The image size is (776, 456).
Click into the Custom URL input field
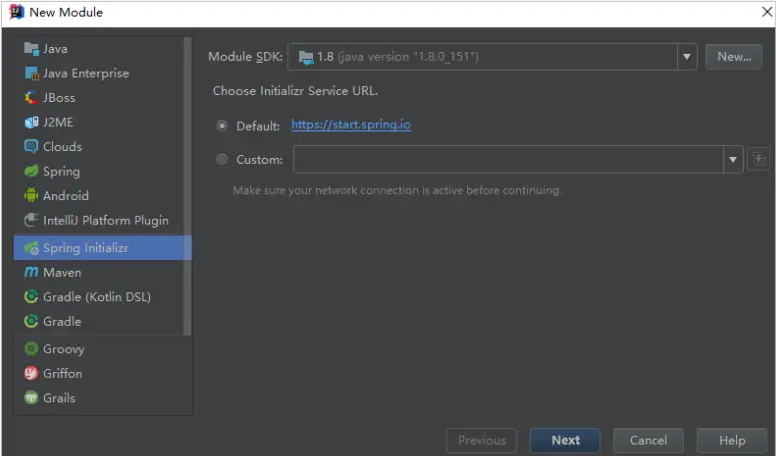click(x=508, y=159)
